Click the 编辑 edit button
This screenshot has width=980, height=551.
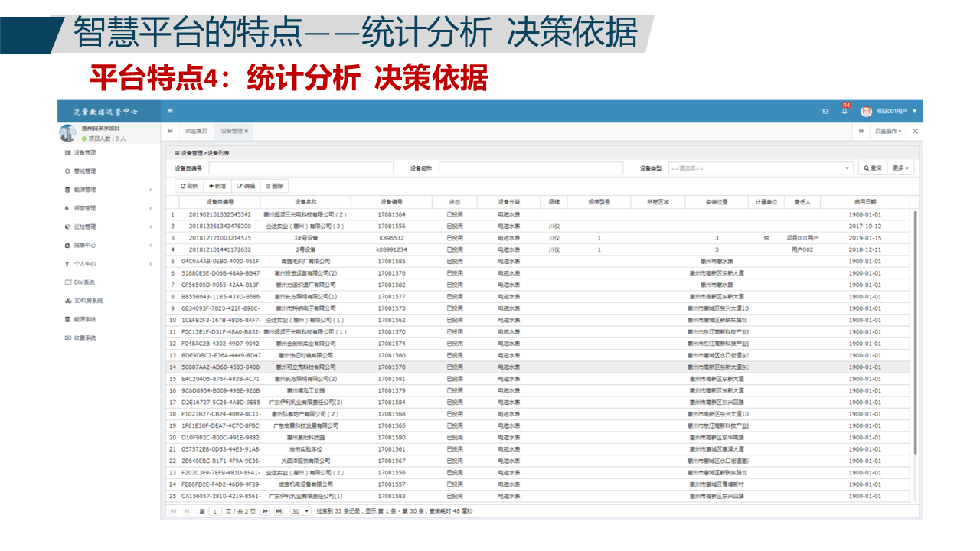click(x=247, y=186)
